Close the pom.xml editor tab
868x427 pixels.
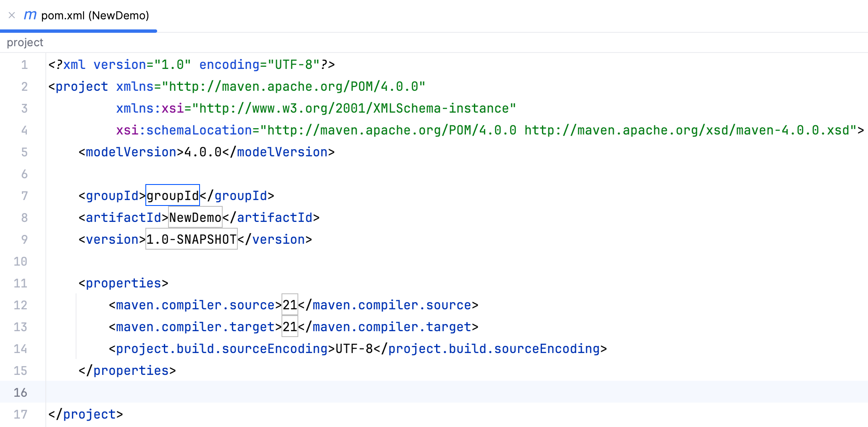[12, 16]
